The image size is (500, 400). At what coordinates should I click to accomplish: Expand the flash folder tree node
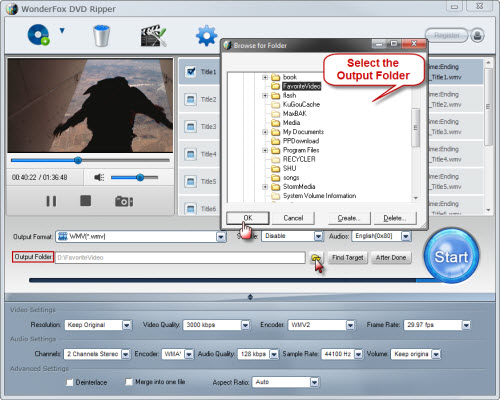(x=265, y=96)
